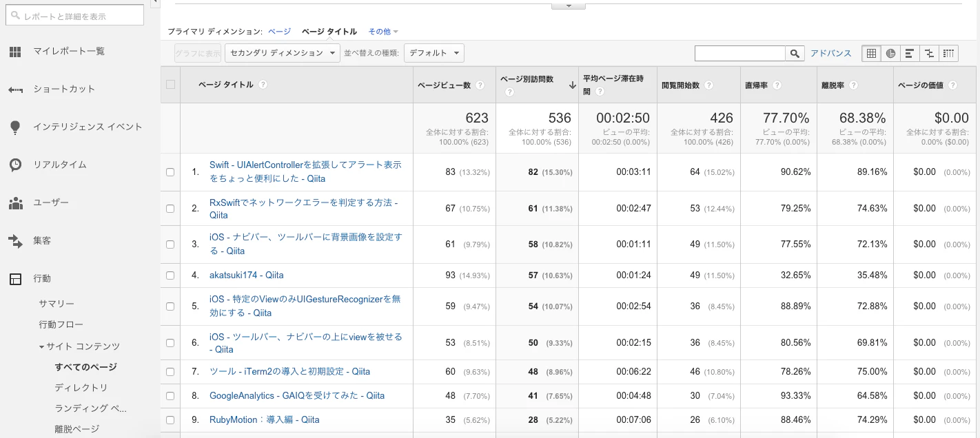The height and width of the screenshot is (438, 980).
Task: Open the RxSwiftでネットワークエラー page title link
Action: [x=304, y=209]
